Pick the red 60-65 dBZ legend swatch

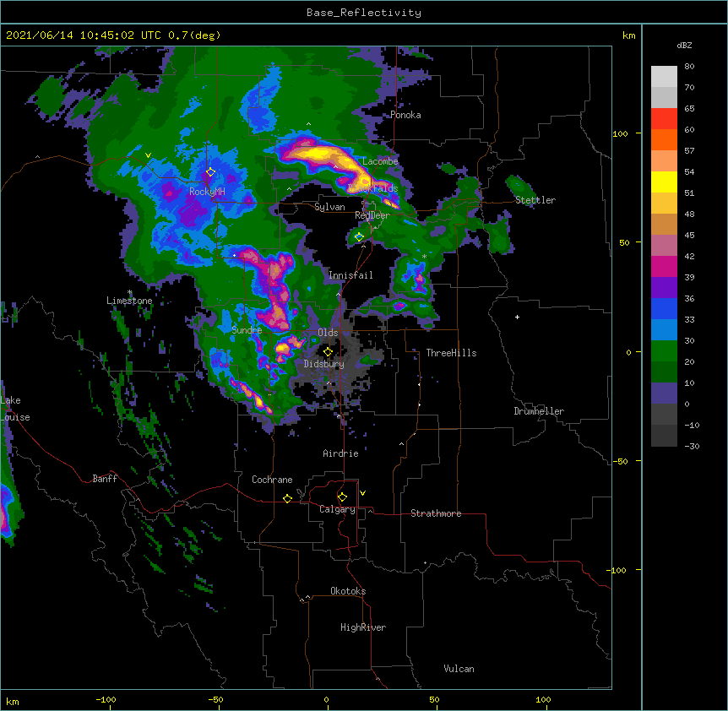coord(664,119)
